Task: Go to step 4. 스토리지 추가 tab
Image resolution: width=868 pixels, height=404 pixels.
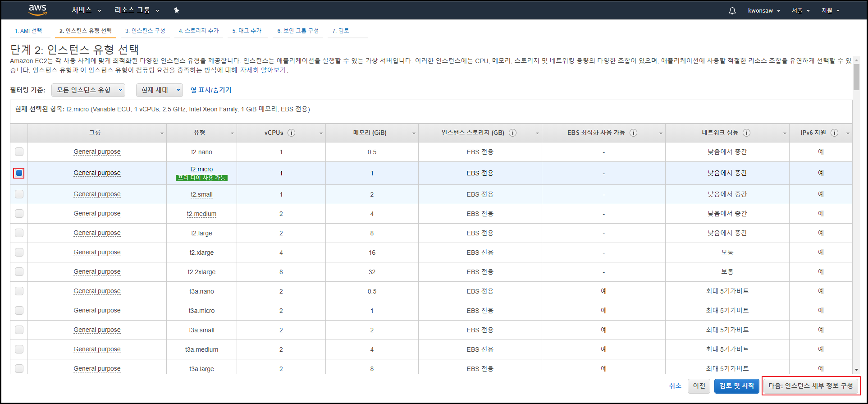Action: click(x=199, y=31)
